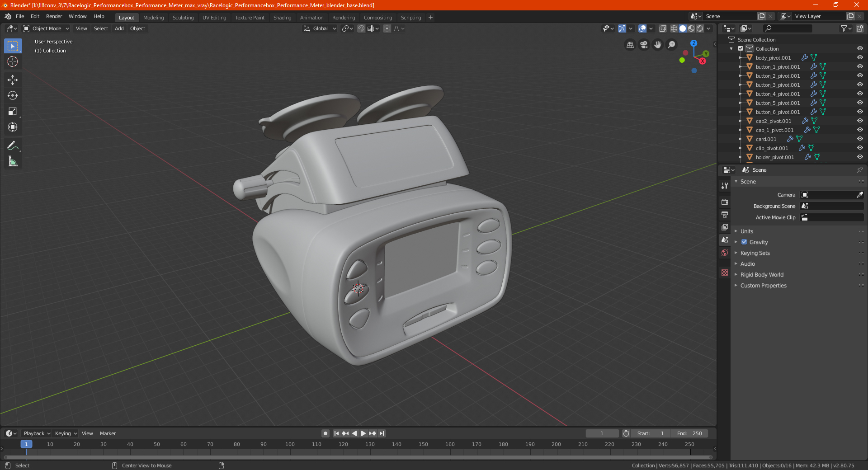
Task: Switch to the Shading workspace tab
Action: coord(282,18)
